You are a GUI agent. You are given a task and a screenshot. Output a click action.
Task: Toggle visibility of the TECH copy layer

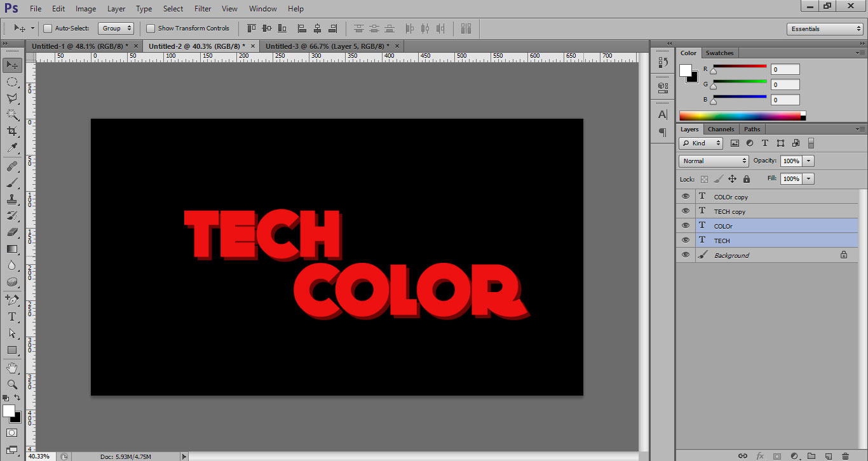(685, 210)
